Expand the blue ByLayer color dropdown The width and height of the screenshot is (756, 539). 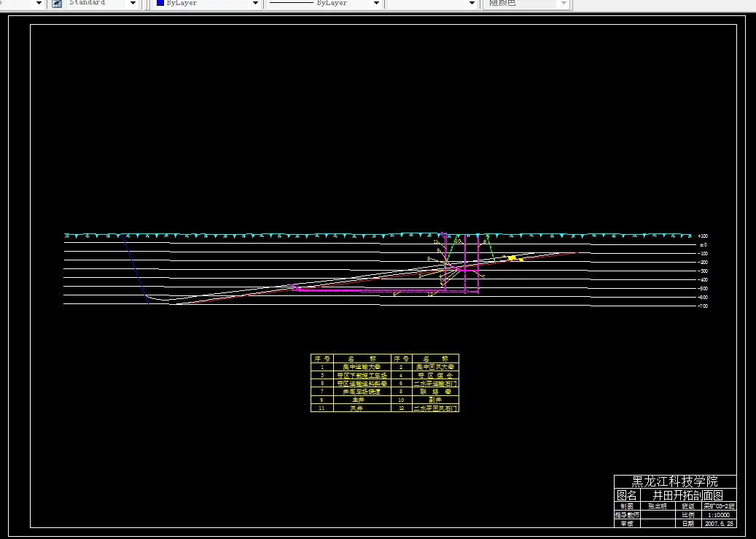tap(256, 4)
